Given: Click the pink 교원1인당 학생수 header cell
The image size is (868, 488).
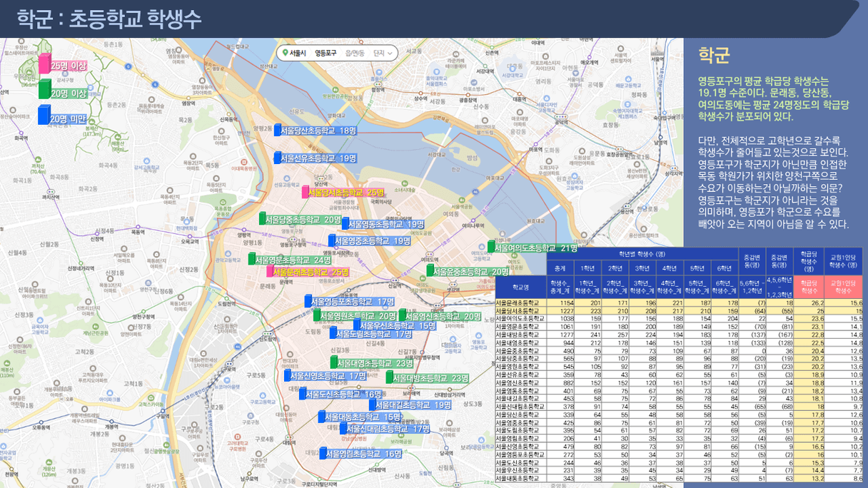Looking at the screenshot, I should 843,287.
